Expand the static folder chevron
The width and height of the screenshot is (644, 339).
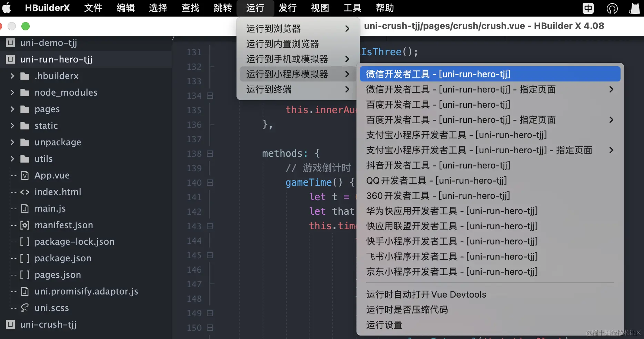12,126
